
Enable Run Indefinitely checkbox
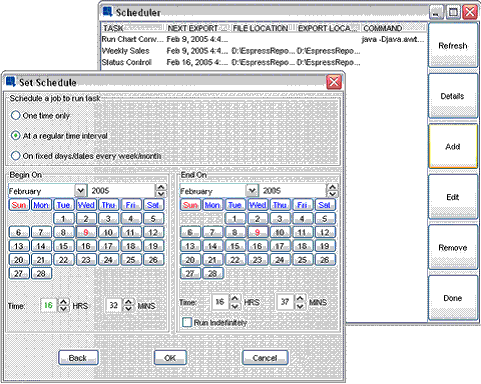click(x=187, y=322)
